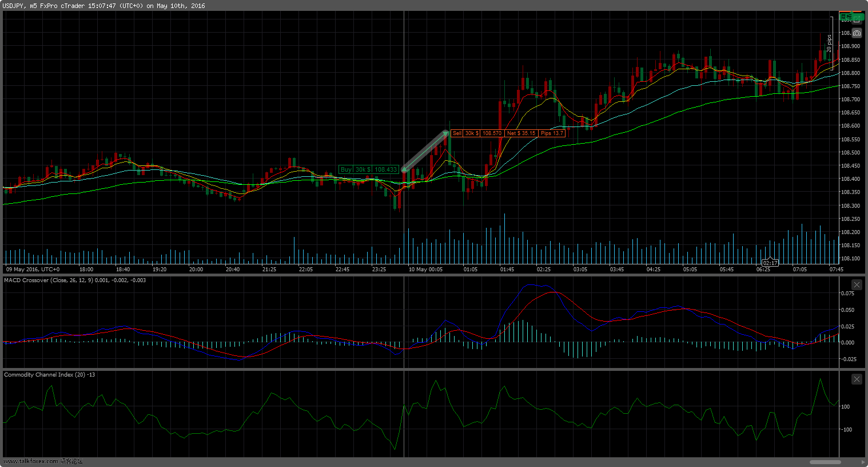Take a chart snapshot with the camera icon
Image resolution: width=868 pixels, height=467 pixels.
(857, 33)
